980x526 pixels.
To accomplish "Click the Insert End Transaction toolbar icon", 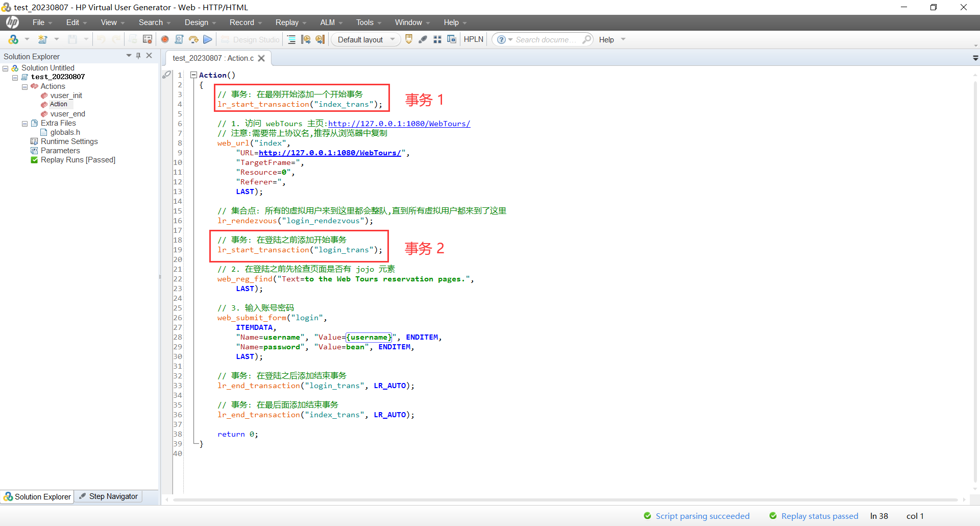I will [320, 39].
